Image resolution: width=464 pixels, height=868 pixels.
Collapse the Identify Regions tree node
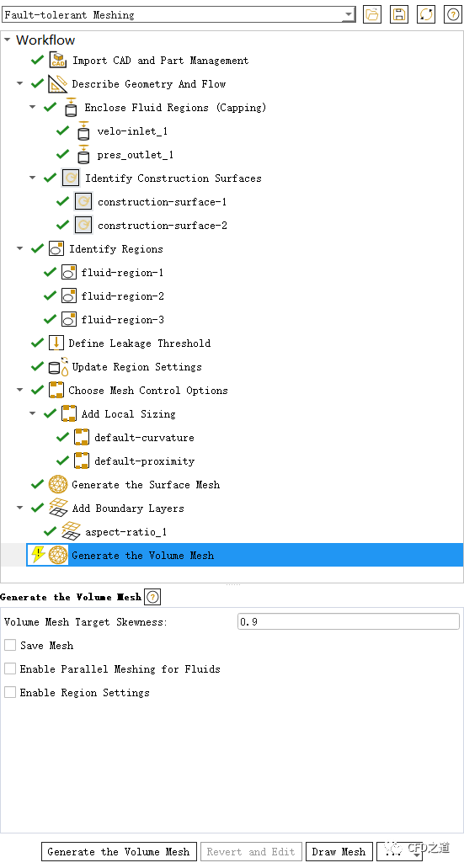20,248
